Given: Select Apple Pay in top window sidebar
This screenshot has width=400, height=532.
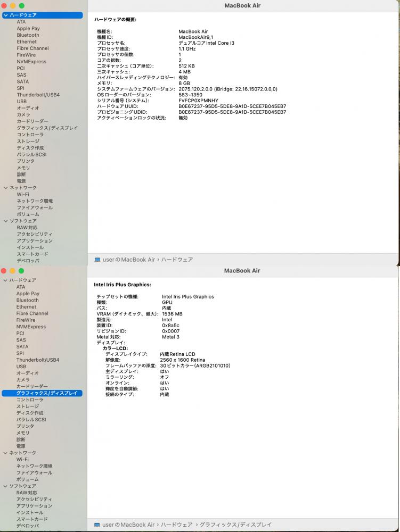Looking at the screenshot, I should click(x=28, y=29).
